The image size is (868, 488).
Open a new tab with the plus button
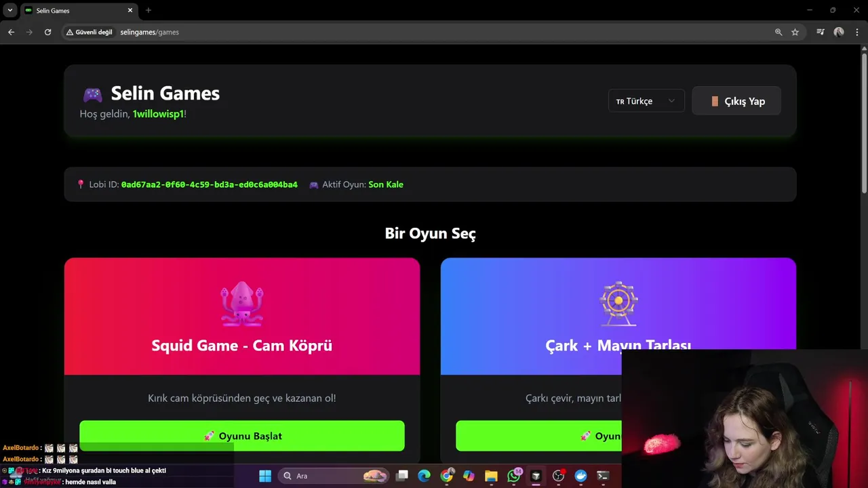149,10
